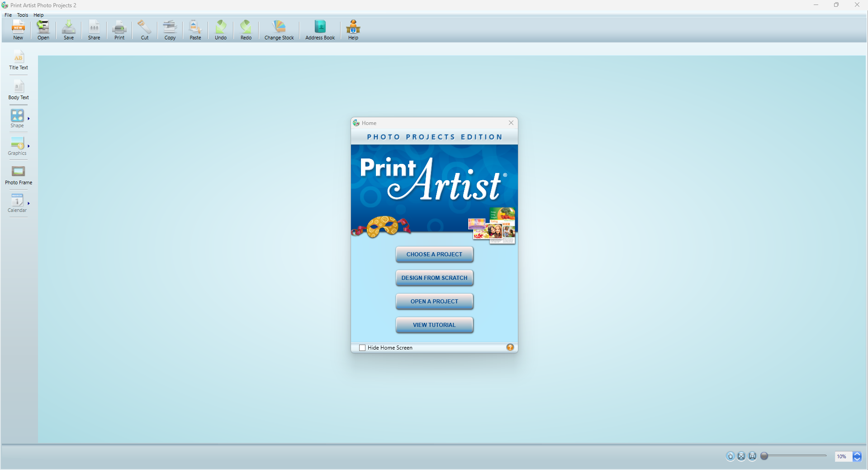Enable the Hide Home Screen checkbox
This screenshot has width=868, height=470.
point(362,348)
